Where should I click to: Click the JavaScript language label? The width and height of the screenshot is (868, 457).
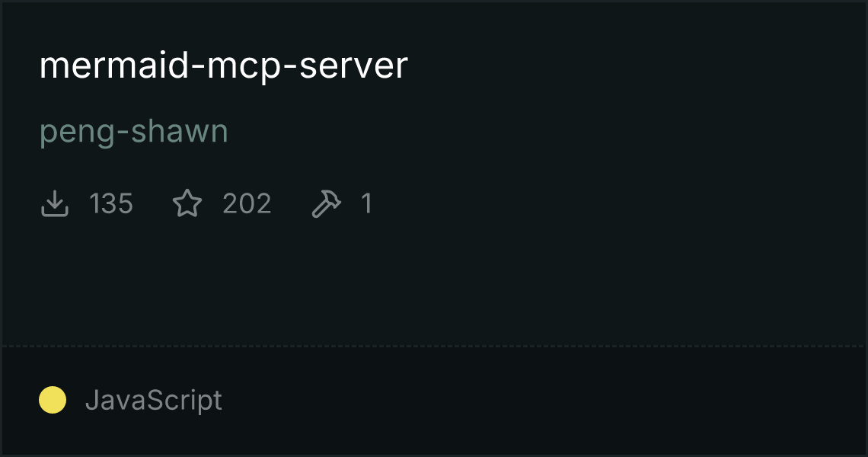point(153,400)
